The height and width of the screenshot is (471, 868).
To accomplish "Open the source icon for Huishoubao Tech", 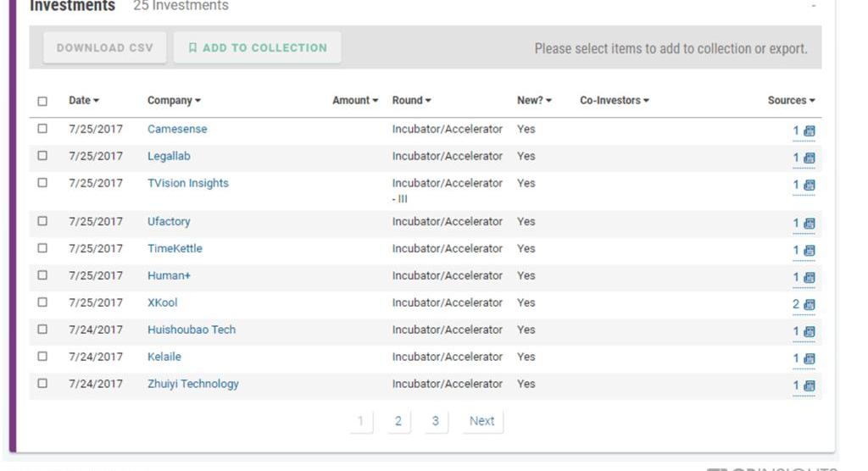I will (x=809, y=332).
